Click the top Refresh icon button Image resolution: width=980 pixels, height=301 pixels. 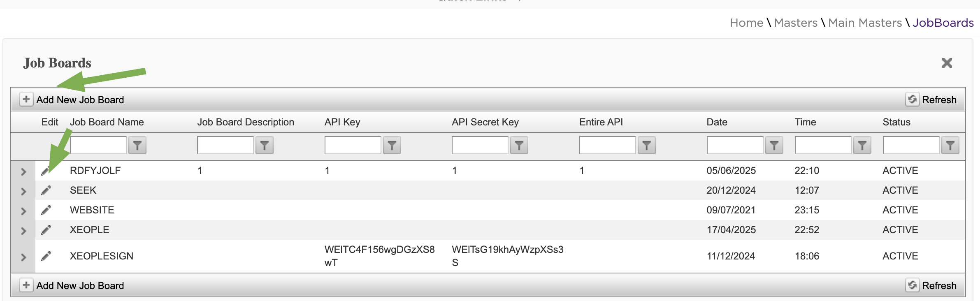click(912, 100)
